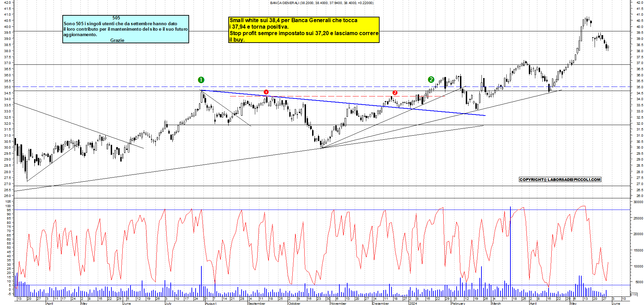Screen dimensions: 644x305
Task: Select the cyan '505' contributors note box
Action: (x=126, y=29)
